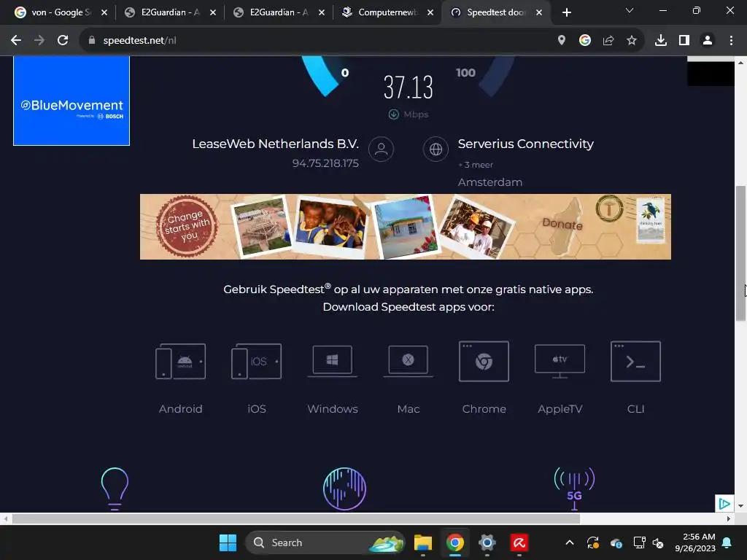
Task: Share this page using share icon
Action: (608, 41)
